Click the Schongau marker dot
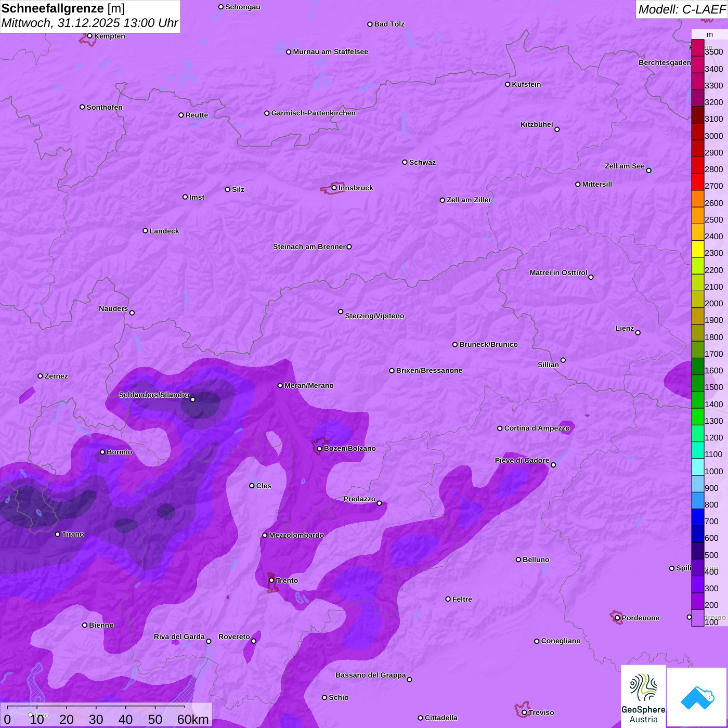The height and width of the screenshot is (728, 728). tap(221, 7)
